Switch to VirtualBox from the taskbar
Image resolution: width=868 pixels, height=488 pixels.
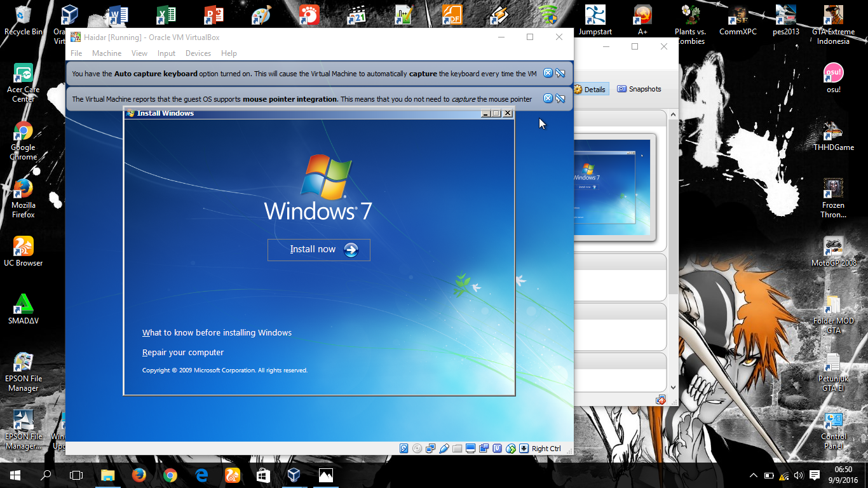coord(294,475)
